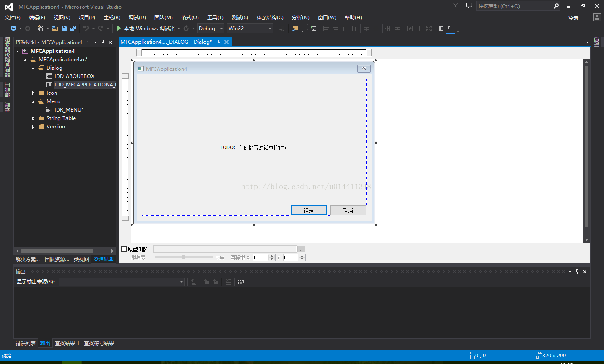Image resolution: width=604 pixels, height=364 pixels.
Task: Switch to the 类视图 tab
Action: [x=81, y=259]
